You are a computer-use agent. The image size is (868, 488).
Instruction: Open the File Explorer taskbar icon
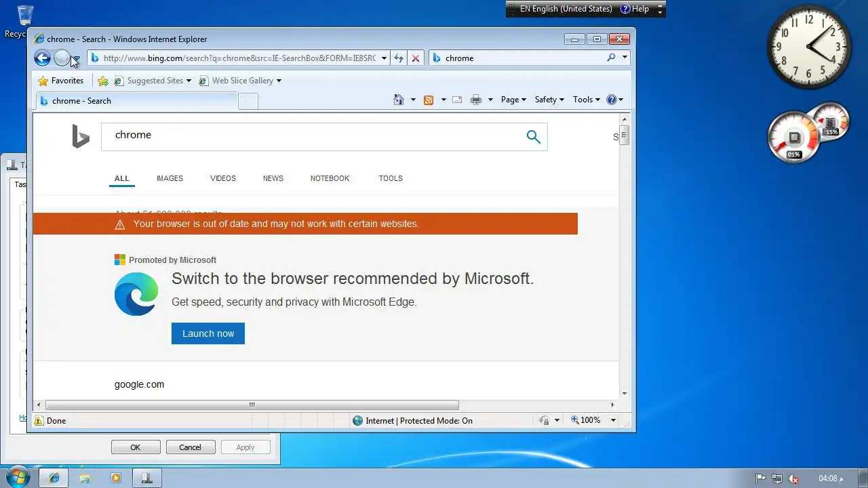[85, 478]
